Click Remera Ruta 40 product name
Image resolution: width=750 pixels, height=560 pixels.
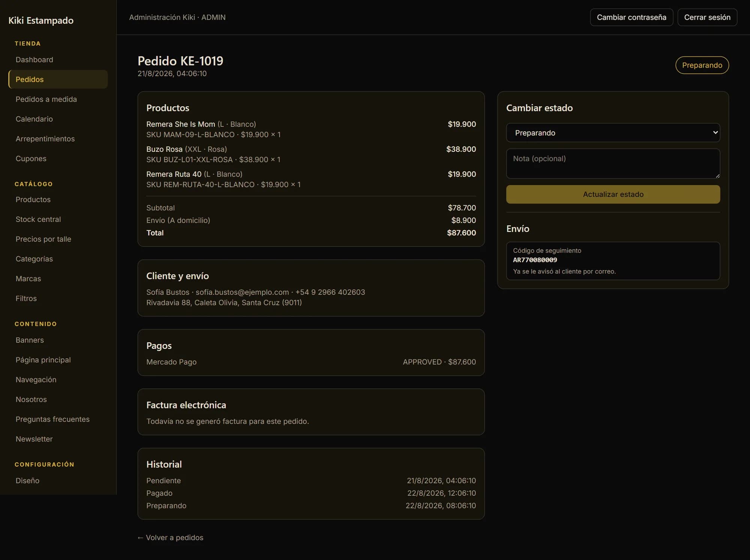click(174, 174)
